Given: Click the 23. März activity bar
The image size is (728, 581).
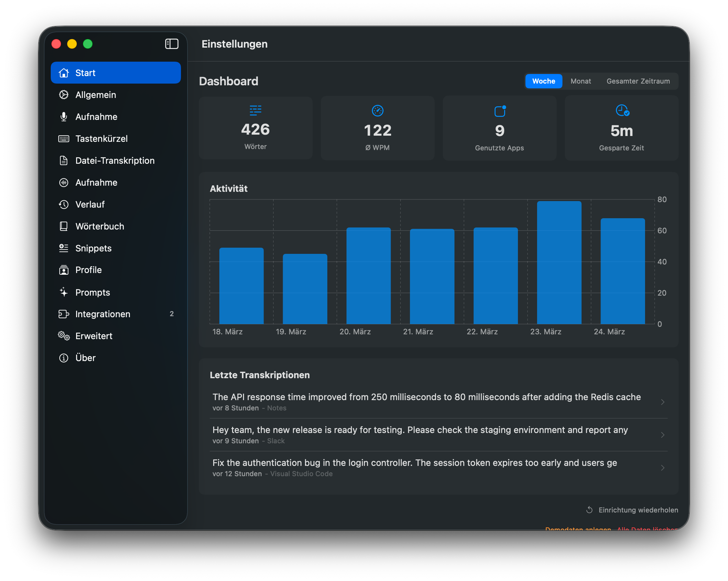Looking at the screenshot, I should 559,262.
